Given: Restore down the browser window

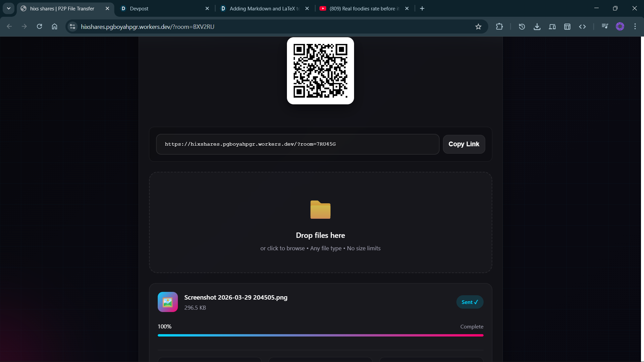Looking at the screenshot, I should tap(615, 8).
